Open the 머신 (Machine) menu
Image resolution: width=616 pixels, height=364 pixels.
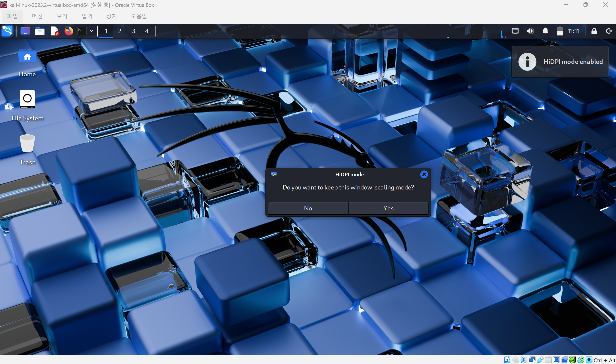[x=37, y=16]
